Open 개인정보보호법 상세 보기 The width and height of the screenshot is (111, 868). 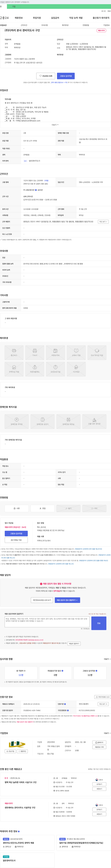(x=42, y=600)
